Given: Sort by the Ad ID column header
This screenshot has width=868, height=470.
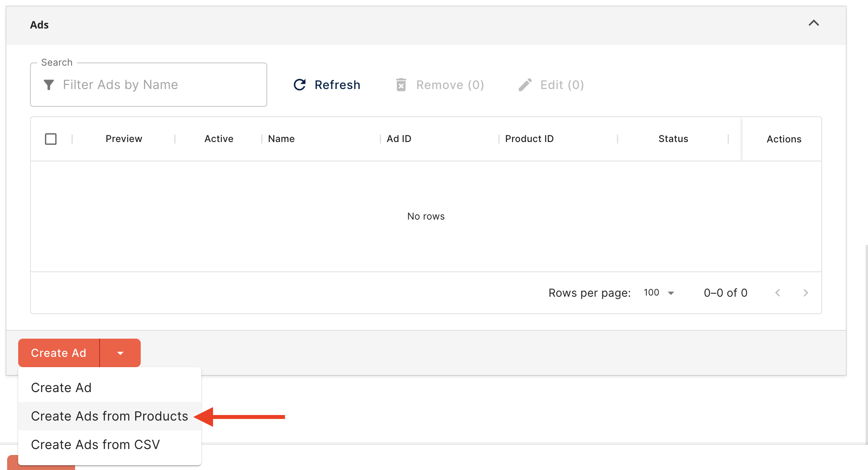Looking at the screenshot, I should point(399,139).
